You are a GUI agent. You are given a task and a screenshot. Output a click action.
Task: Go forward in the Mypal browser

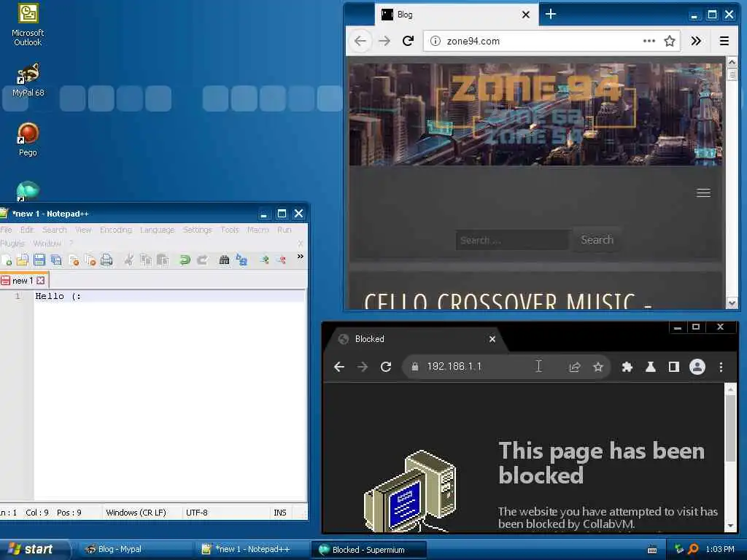pyautogui.click(x=384, y=41)
